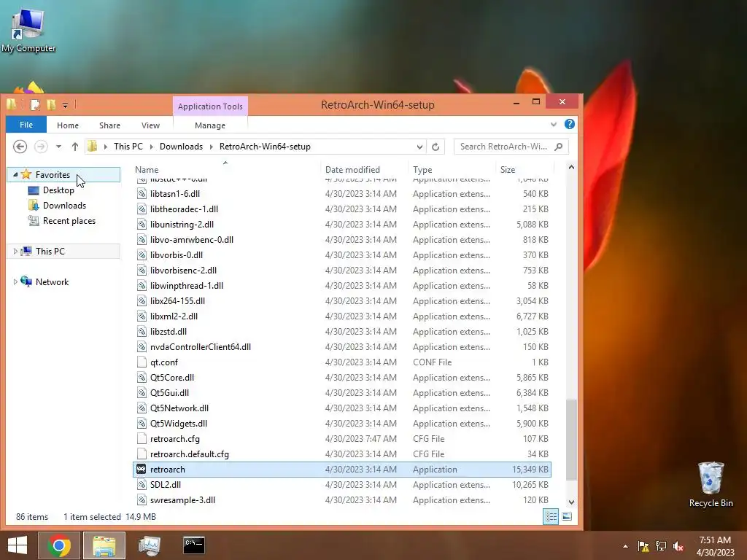Switch to details view layout
The height and width of the screenshot is (560, 747).
click(x=551, y=517)
